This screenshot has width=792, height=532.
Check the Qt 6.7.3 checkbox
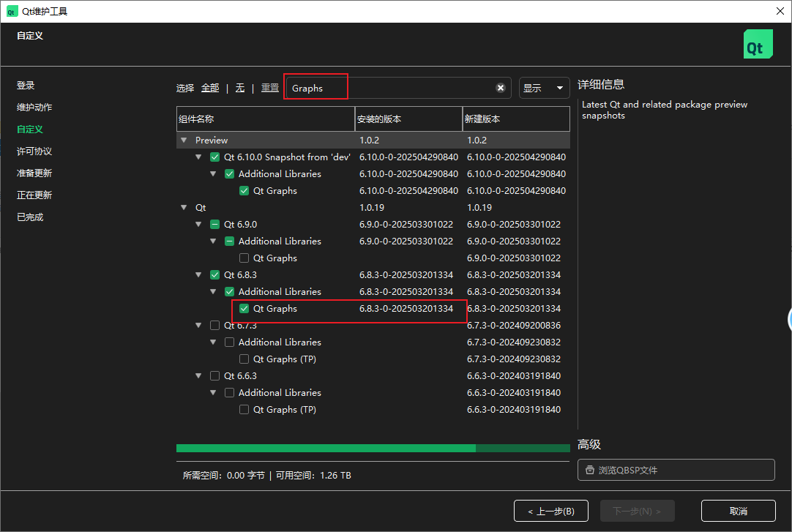pyautogui.click(x=214, y=326)
